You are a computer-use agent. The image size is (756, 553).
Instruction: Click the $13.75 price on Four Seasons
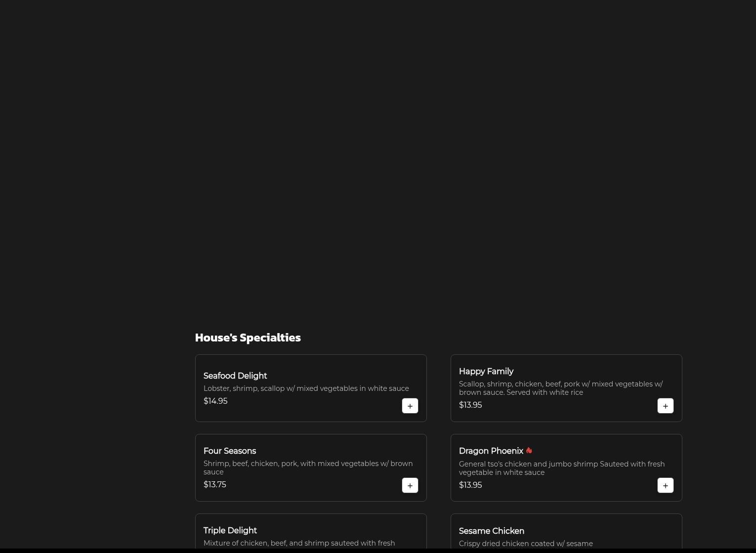pos(214,485)
